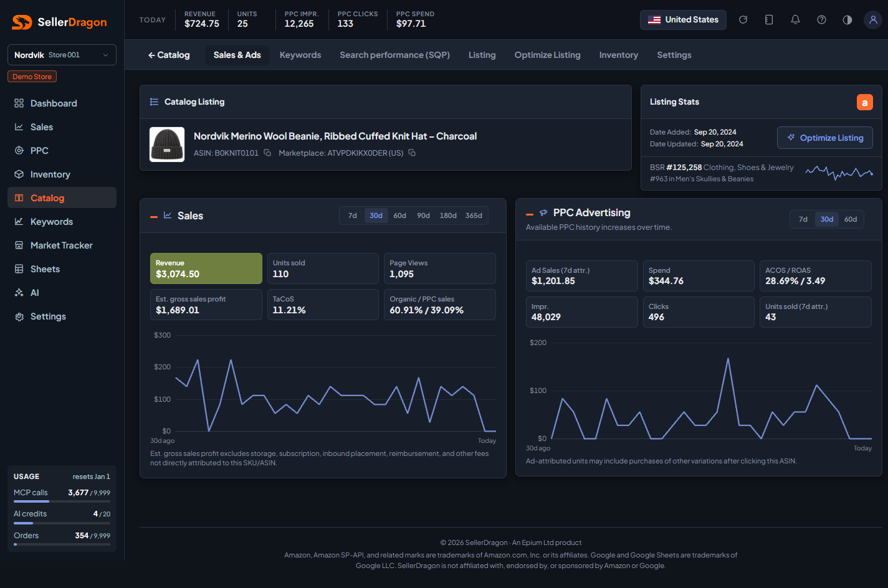Click the Inventory box icon in sidebar
This screenshot has height=588, width=888.
pos(19,174)
